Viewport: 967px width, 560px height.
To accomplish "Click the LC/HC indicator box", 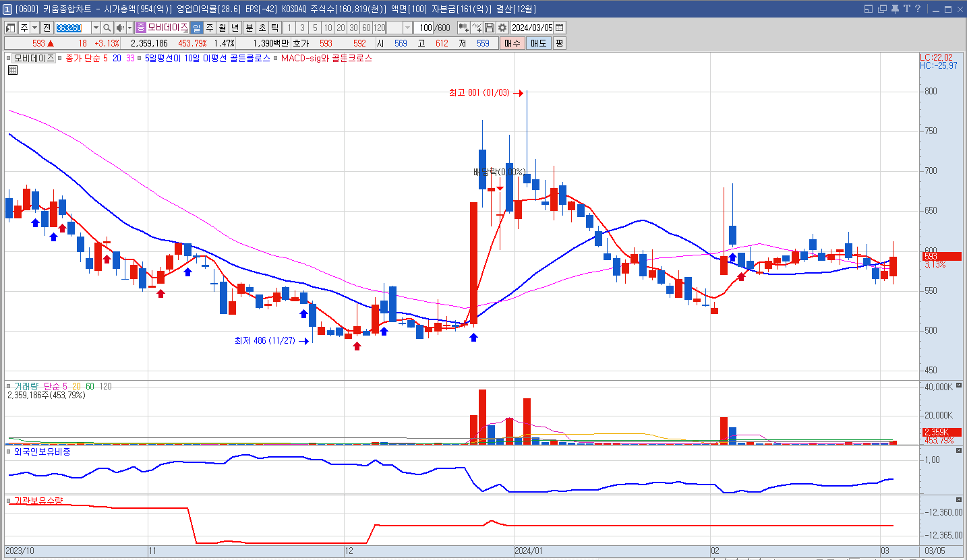I will point(939,61).
